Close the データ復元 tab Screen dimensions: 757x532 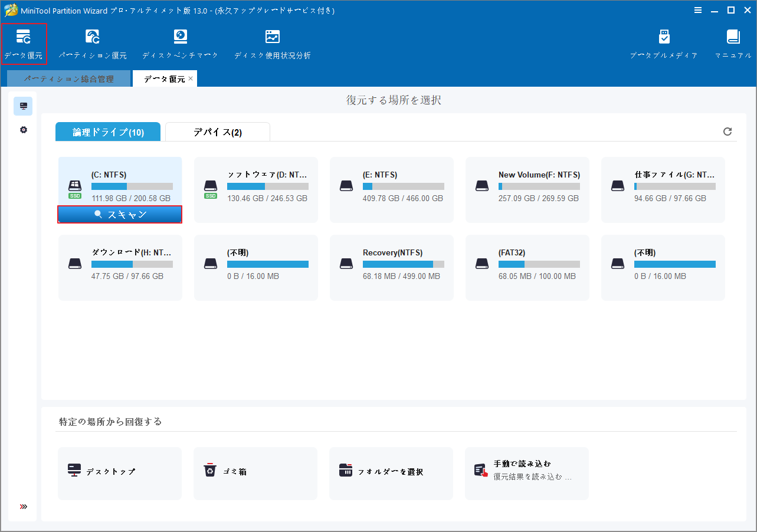click(x=191, y=77)
